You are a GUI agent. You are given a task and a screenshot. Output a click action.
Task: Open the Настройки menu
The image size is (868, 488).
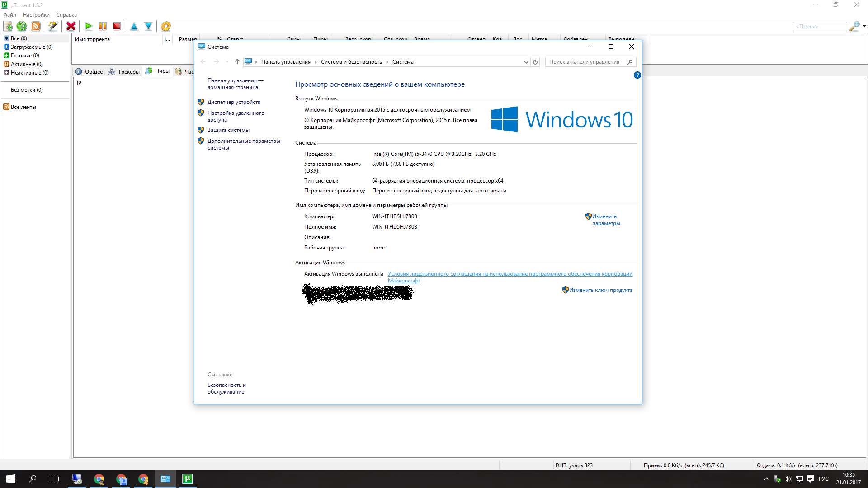pos(36,15)
